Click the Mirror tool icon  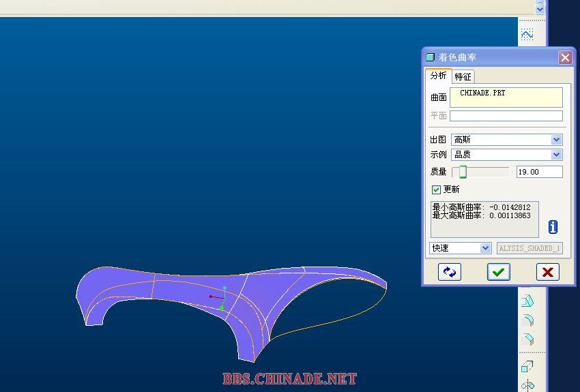(527, 385)
